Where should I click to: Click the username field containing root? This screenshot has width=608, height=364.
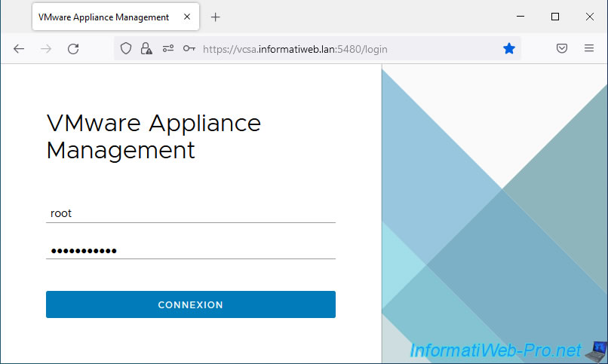(191, 213)
